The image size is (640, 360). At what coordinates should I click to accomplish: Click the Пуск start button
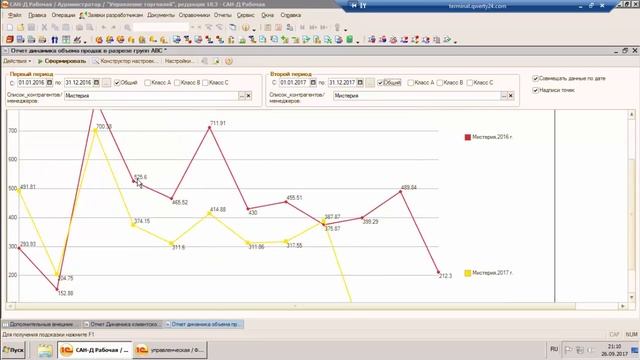click(x=13, y=350)
